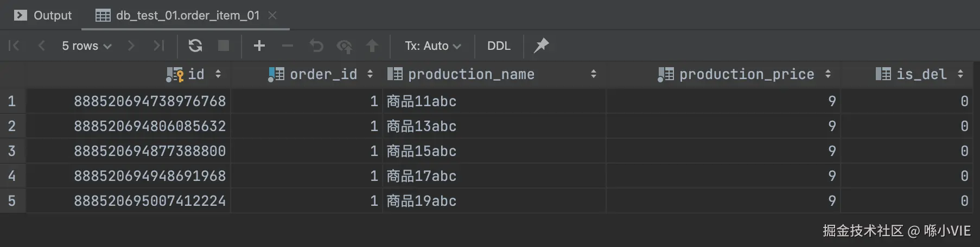Switch to the Output tab
Viewport: 980px width, 247px height.
pyautogui.click(x=43, y=15)
